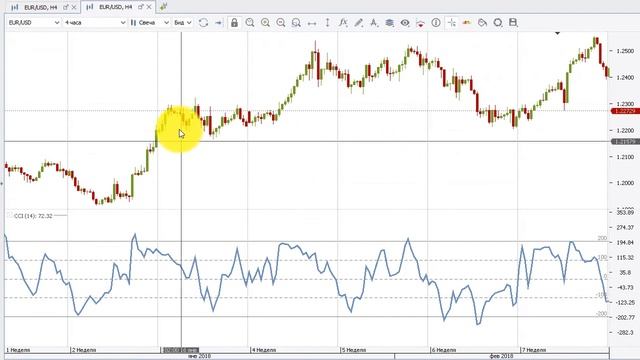Toggle the chart lock icon
The image size is (640, 360).
(x=234, y=23)
